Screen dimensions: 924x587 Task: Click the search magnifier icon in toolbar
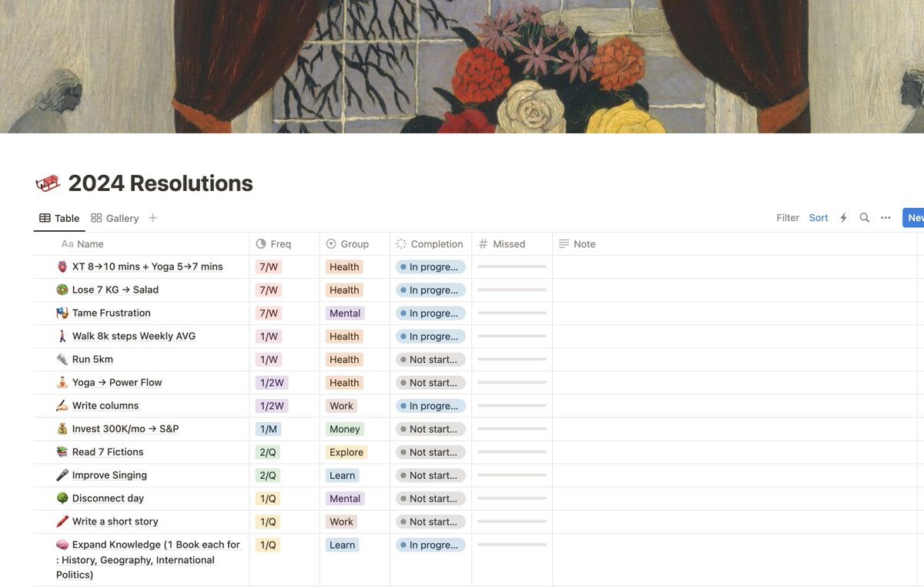point(865,218)
